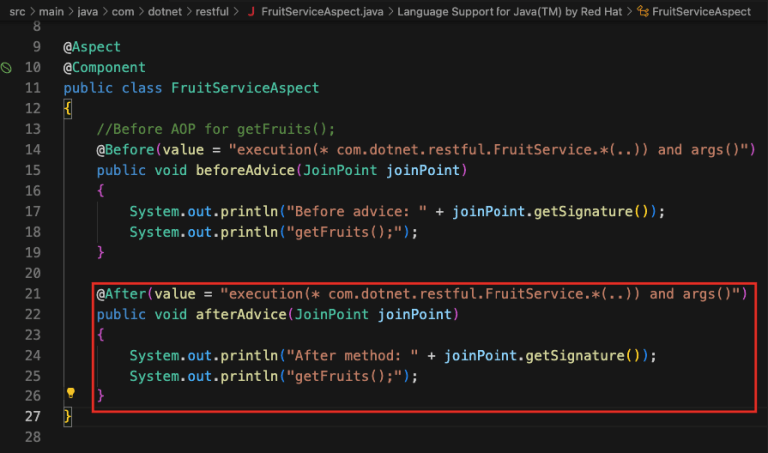Viewport: 768px width, 453px height.
Task: Click the yellow lightbulb quick-fix icon
Action: pyautogui.click(x=71, y=393)
